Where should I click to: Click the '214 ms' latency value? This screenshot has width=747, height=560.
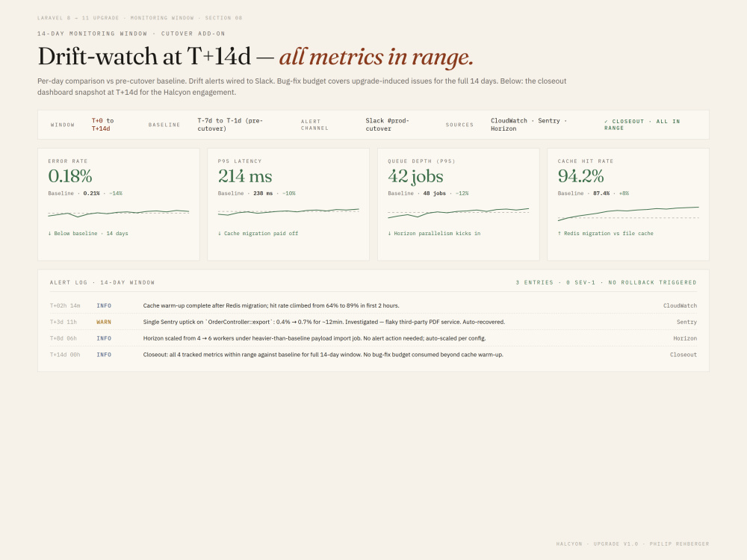[x=245, y=176]
